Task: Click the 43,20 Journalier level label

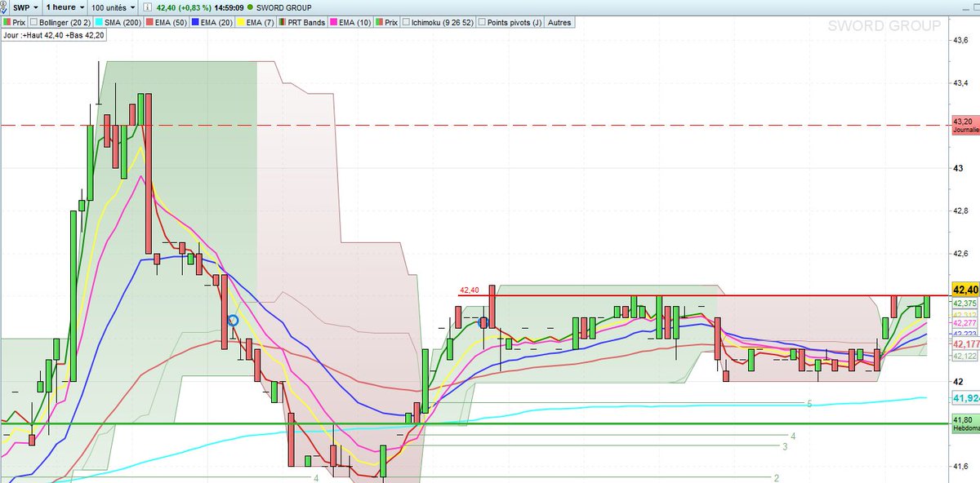Action: click(x=965, y=126)
